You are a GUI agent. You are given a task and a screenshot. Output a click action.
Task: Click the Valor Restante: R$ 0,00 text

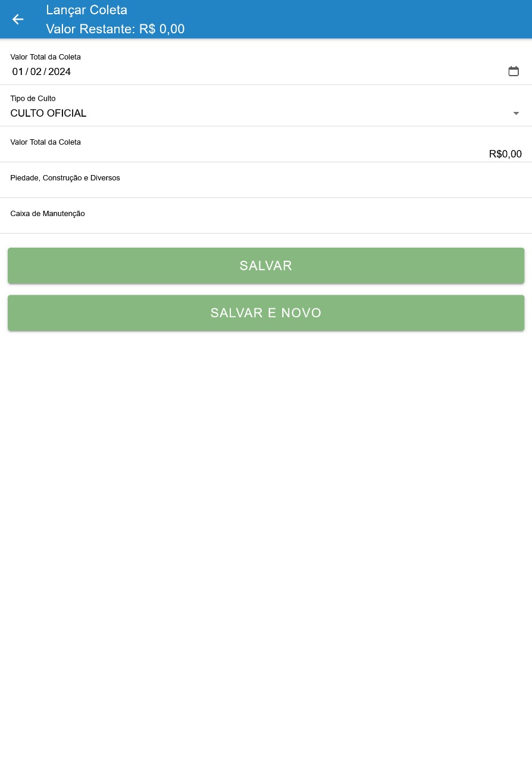(x=115, y=29)
